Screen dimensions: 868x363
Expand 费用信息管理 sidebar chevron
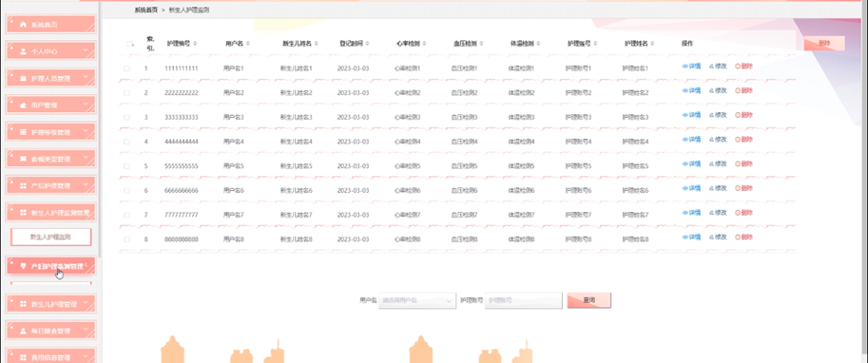pyautogui.click(x=86, y=357)
